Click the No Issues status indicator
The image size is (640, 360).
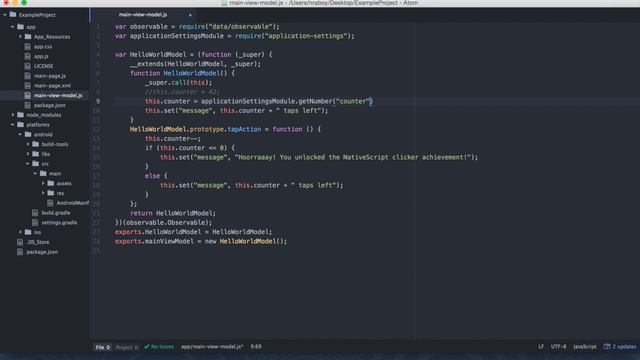(159, 347)
